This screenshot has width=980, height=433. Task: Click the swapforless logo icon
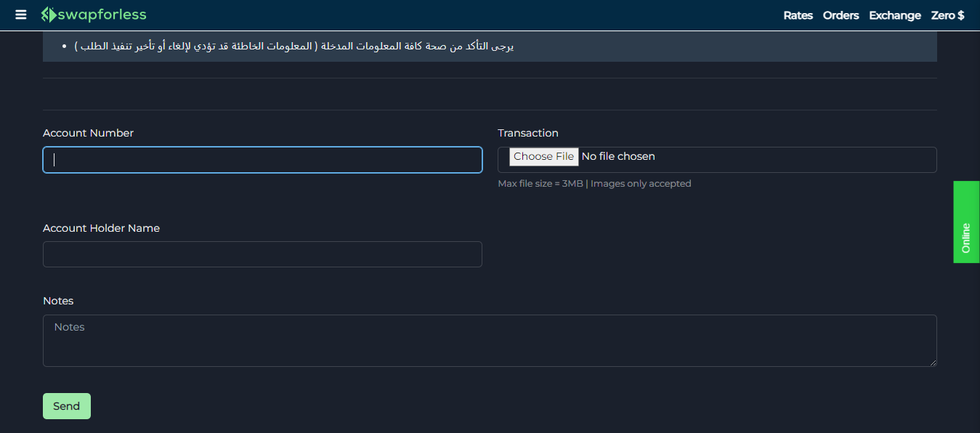pyautogui.click(x=48, y=15)
